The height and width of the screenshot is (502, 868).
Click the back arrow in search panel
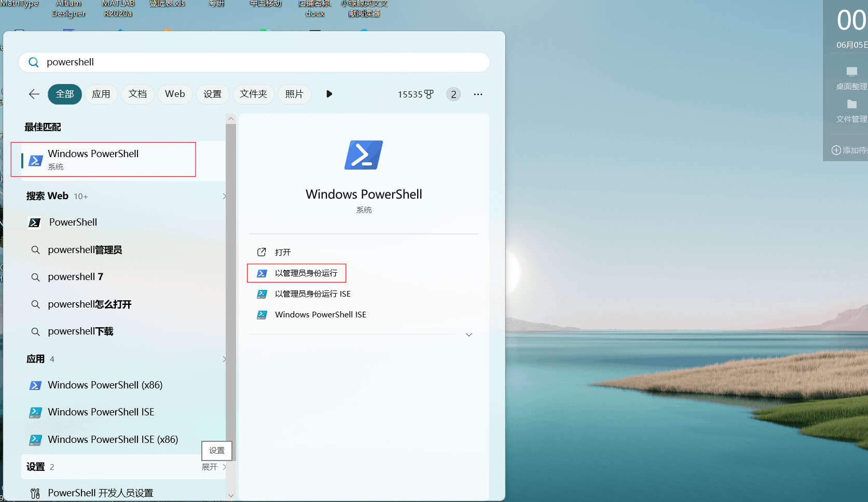tap(34, 94)
